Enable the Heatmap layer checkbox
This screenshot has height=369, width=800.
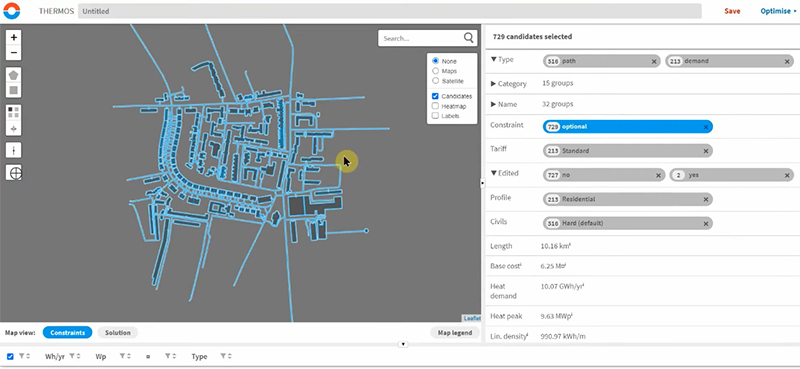click(x=435, y=106)
